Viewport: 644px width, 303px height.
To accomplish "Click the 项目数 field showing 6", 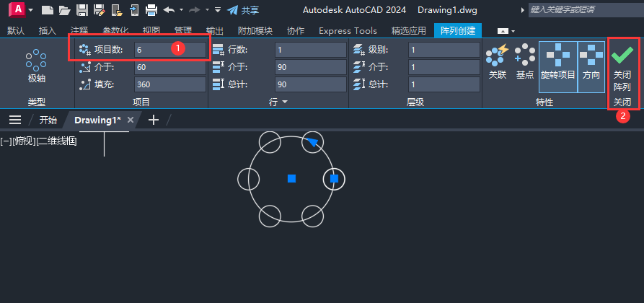I will coord(170,50).
